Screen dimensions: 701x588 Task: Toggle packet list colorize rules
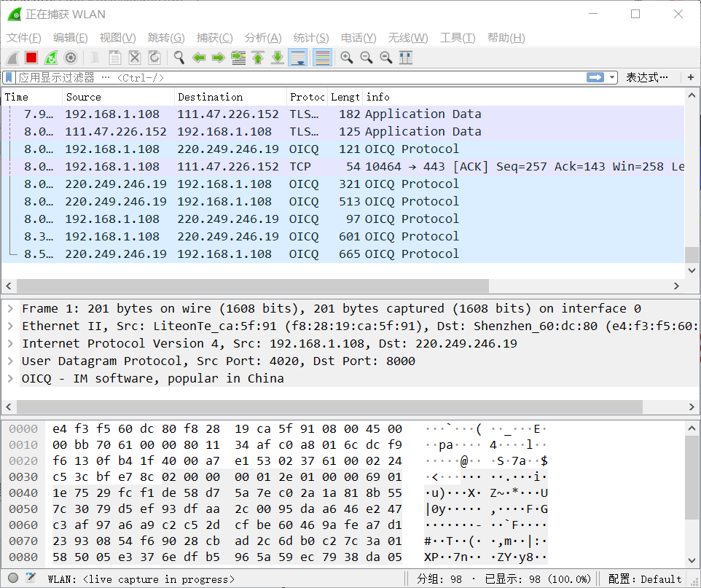coord(322,58)
